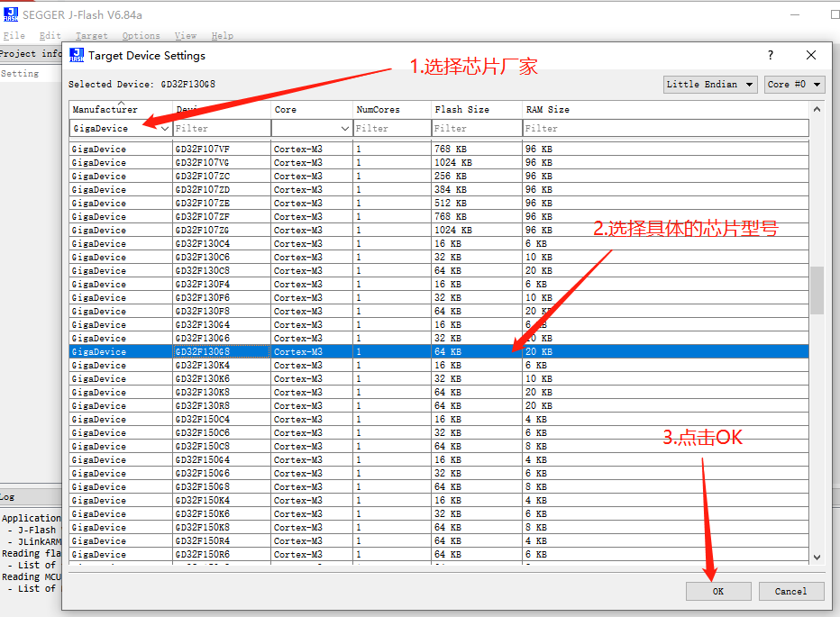The height and width of the screenshot is (617, 840).
Task: Click the NumCores filter input field
Action: click(x=392, y=129)
